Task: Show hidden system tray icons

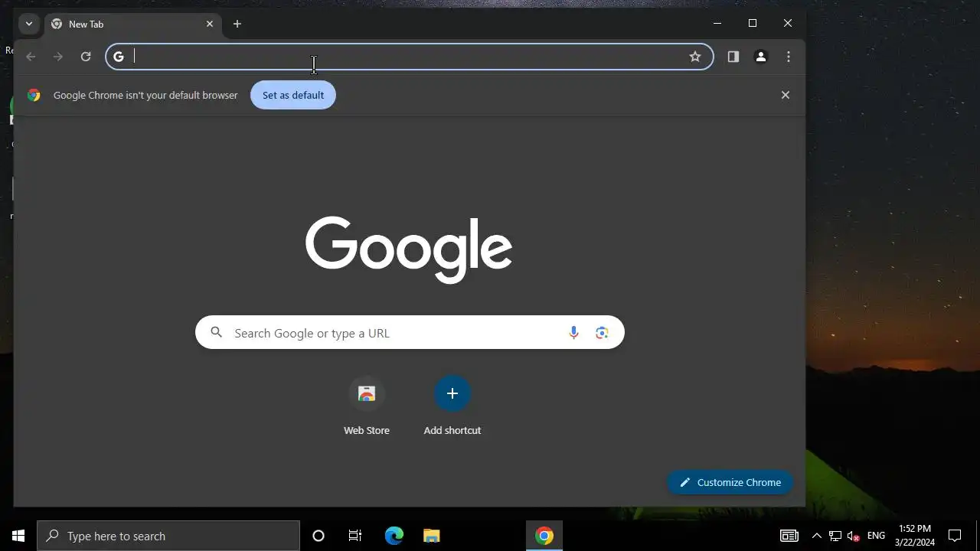Action: coord(817,536)
